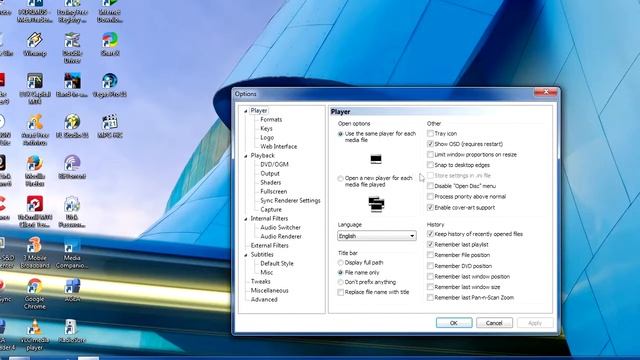Toggle Keep history of recently opened files
640x360 pixels.
tap(430, 234)
